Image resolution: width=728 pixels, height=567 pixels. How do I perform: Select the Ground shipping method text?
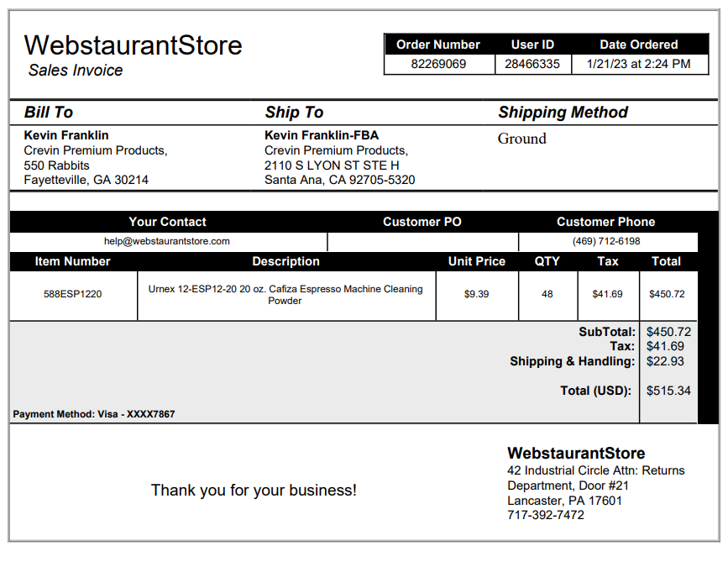click(521, 139)
